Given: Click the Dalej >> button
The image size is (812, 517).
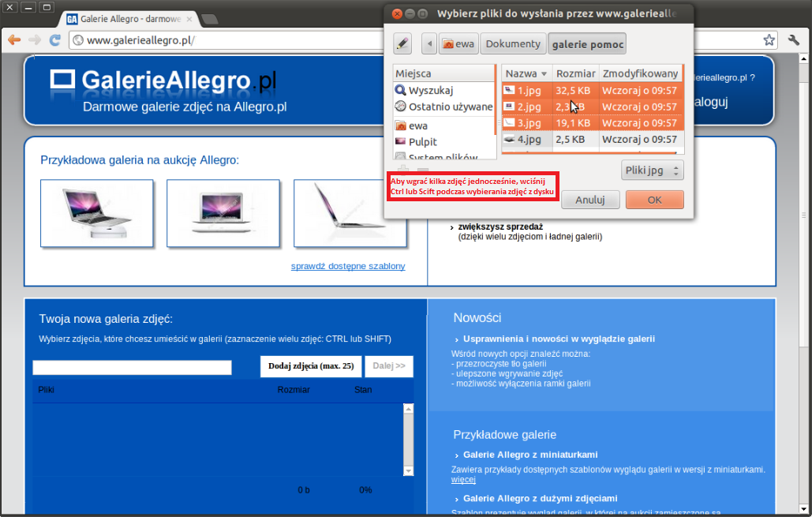Looking at the screenshot, I should 389,366.
